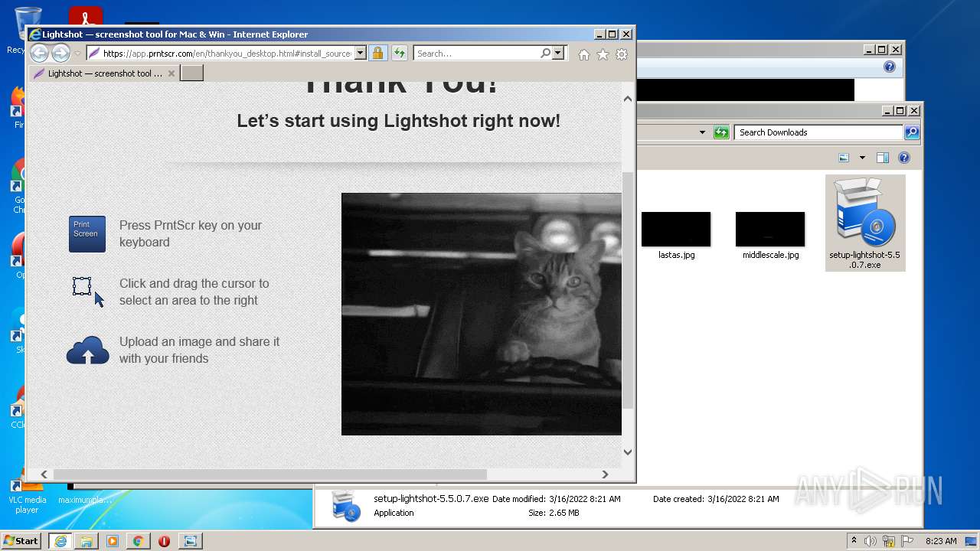
Task: Click the taskbar clock showing 8:23 AM
Action: [940, 541]
